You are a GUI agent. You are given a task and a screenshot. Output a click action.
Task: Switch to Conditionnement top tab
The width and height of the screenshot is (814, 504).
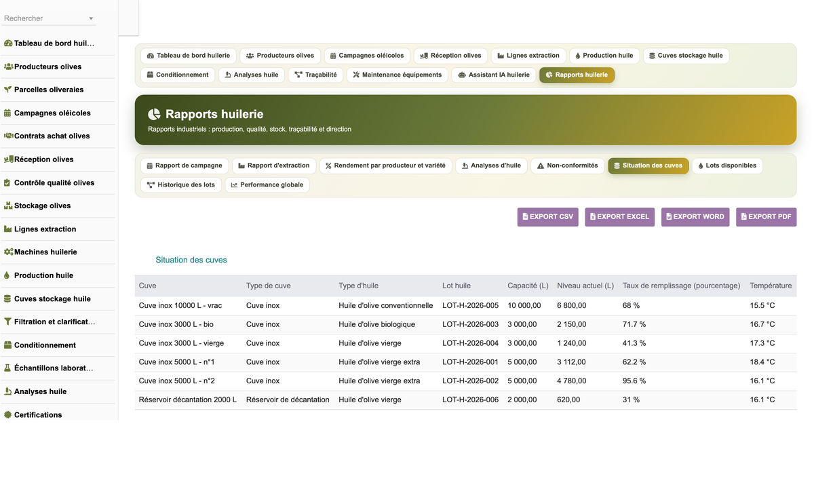coord(178,75)
